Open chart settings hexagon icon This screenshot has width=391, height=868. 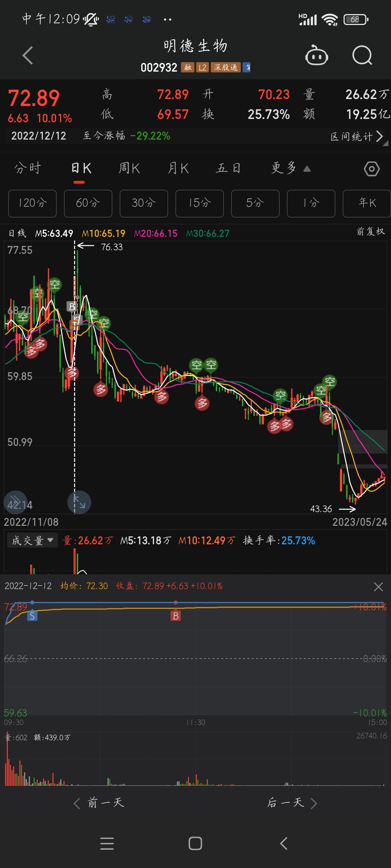[x=371, y=169]
